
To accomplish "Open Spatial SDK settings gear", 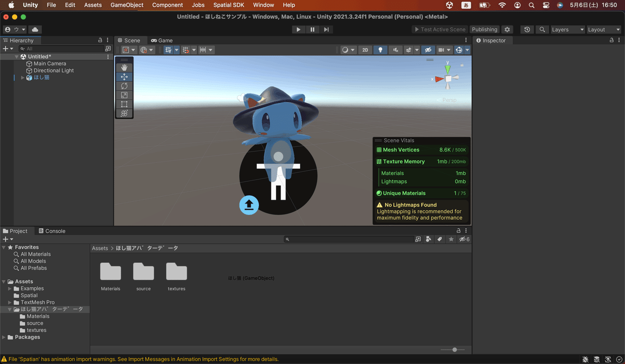I will (507, 30).
